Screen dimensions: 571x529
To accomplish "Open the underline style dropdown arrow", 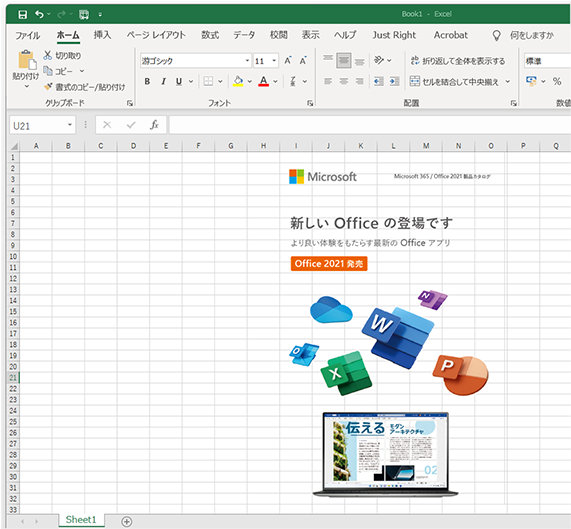I will tap(191, 81).
